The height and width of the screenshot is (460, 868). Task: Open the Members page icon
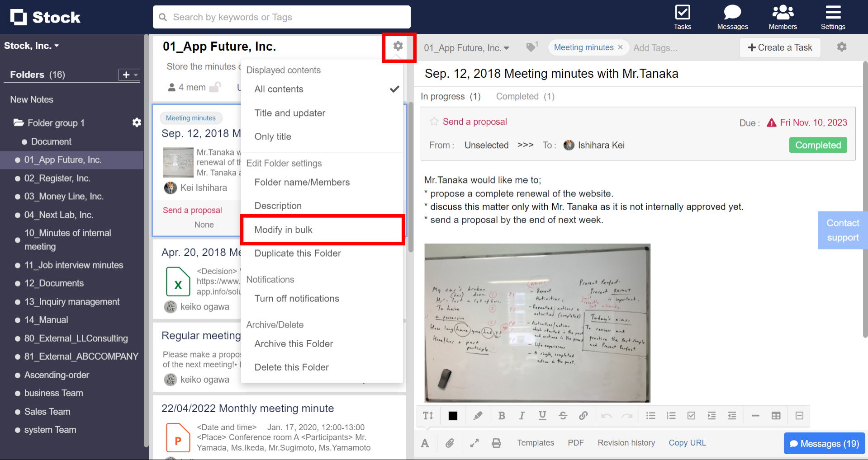point(783,17)
